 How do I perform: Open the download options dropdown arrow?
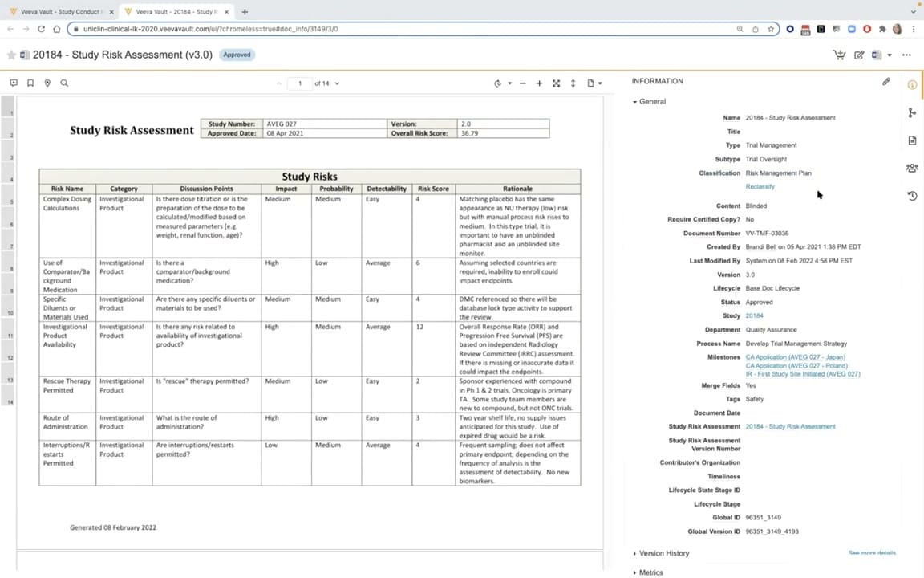[x=890, y=55]
